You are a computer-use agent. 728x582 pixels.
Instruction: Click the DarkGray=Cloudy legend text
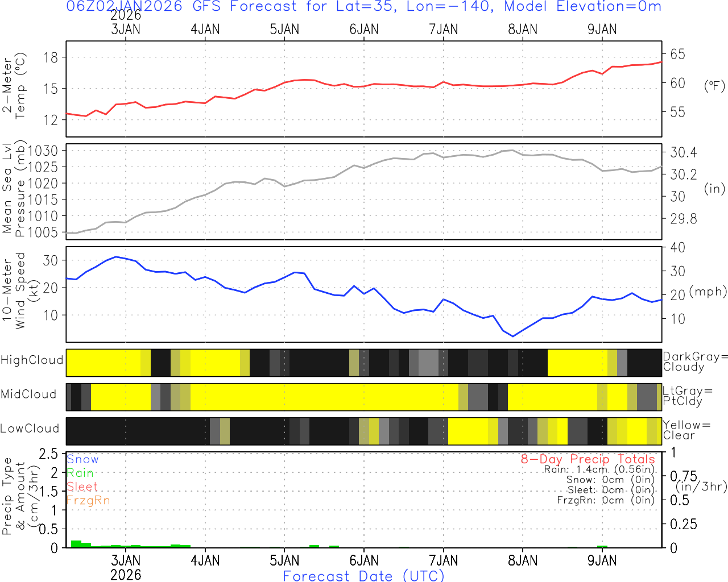coord(695,362)
